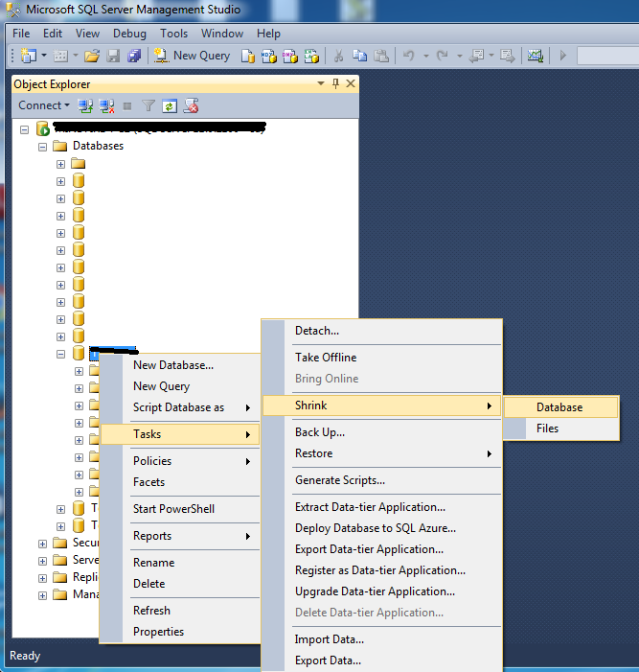This screenshot has height=672, width=639.
Task: Choose Start PowerShell in context menu
Action: coord(180,509)
